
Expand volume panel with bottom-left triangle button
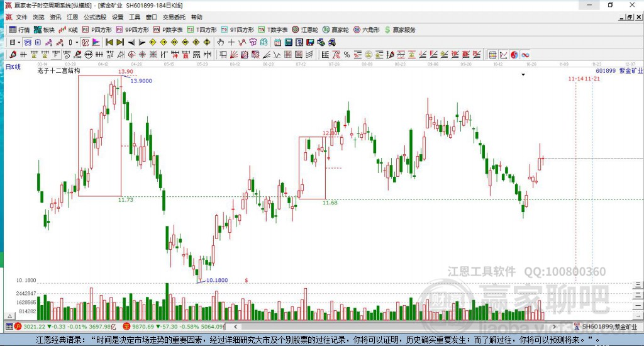pos(9,316)
